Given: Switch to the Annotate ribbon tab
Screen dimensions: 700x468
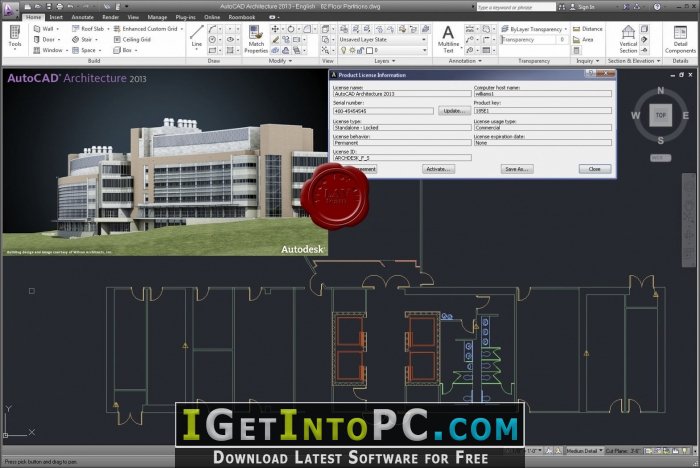Looking at the screenshot, I should point(83,17).
